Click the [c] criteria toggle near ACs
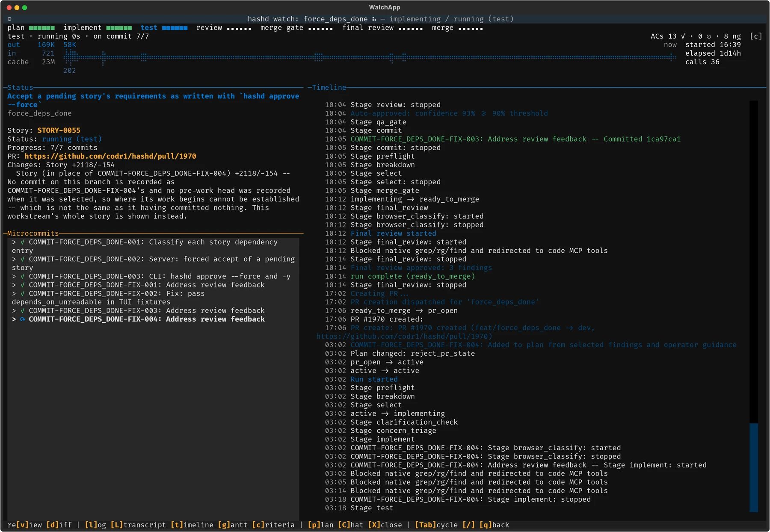The height and width of the screenshot is (532, 770). 756,36
